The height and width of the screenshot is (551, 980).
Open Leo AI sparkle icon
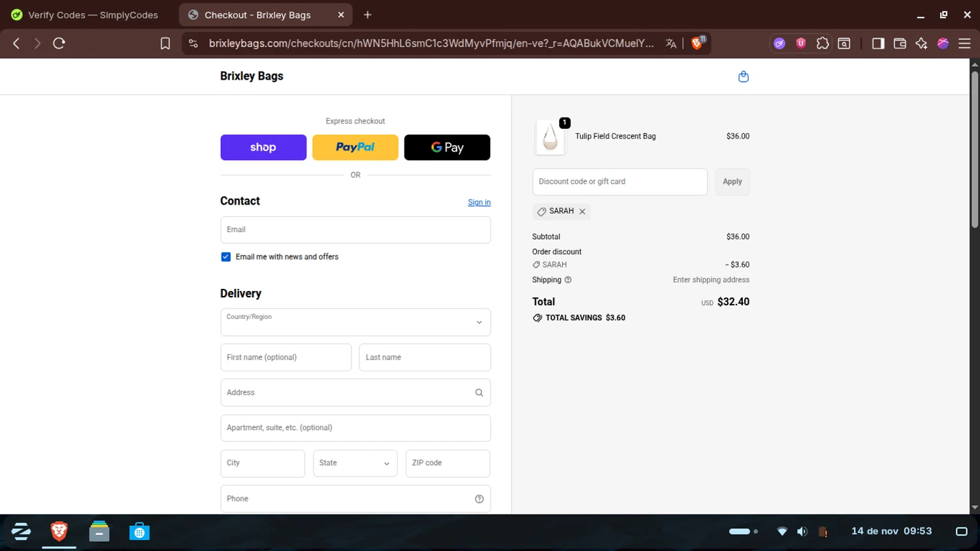click(921, 43)
